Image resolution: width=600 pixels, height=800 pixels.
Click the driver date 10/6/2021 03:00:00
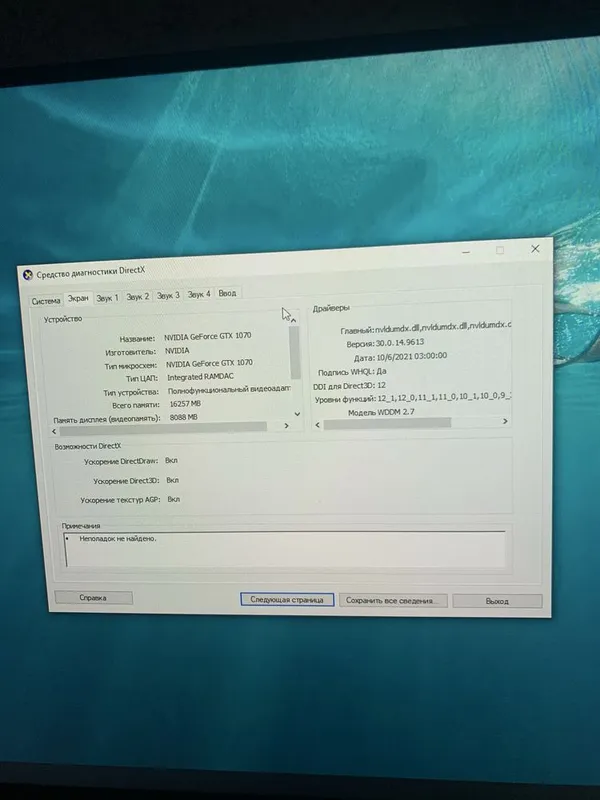click(412, 356)
